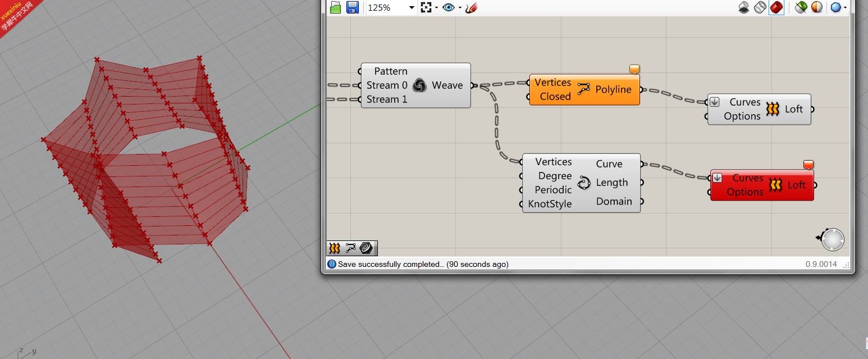
Task: Open the red error balloon on Loft
Action: [x=808, y=165]
